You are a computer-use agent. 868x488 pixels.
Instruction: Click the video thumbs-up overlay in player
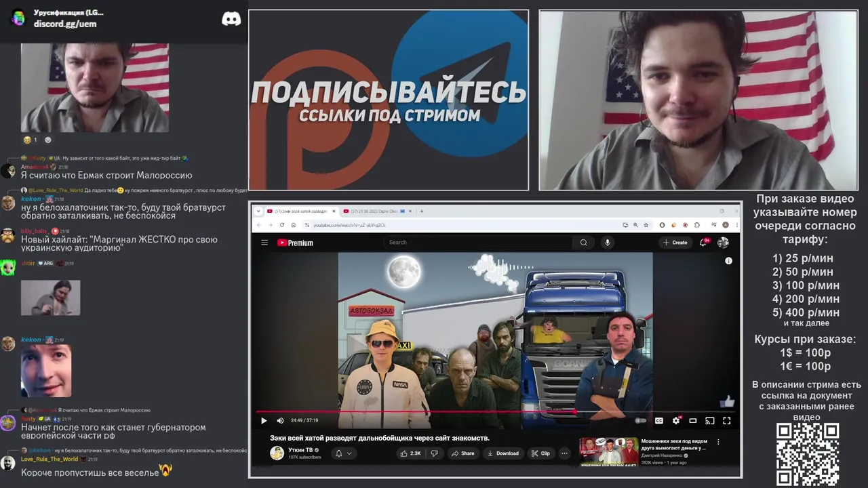726,401
